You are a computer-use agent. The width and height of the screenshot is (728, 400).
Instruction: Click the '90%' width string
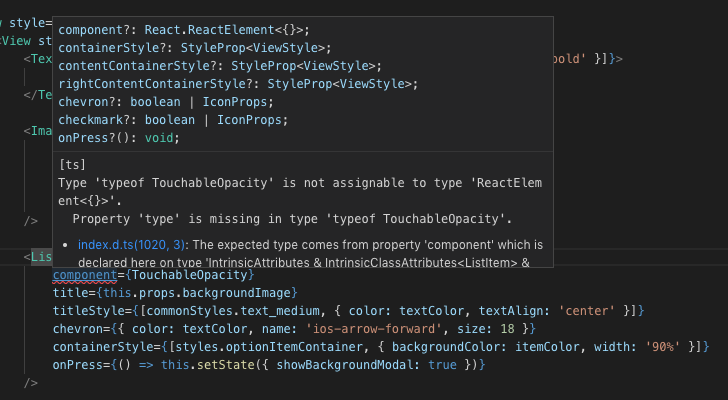pos(663,347)
